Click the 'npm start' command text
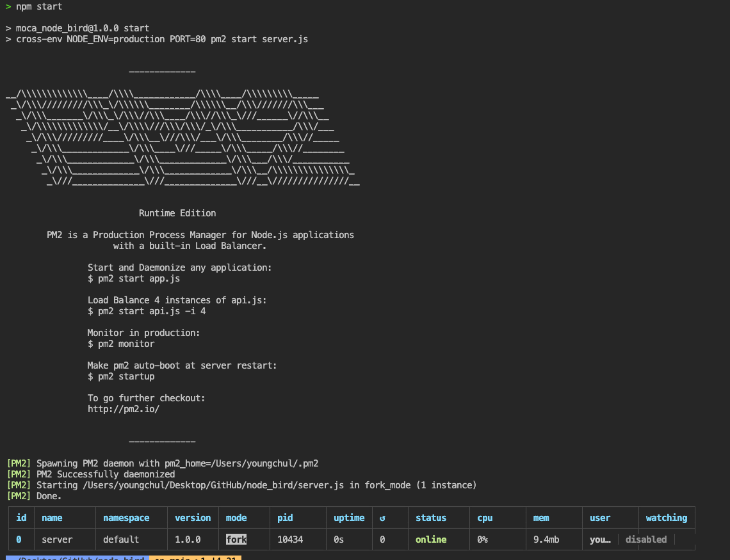The width and height of the screenshot is (730, 560). point(39,6)
